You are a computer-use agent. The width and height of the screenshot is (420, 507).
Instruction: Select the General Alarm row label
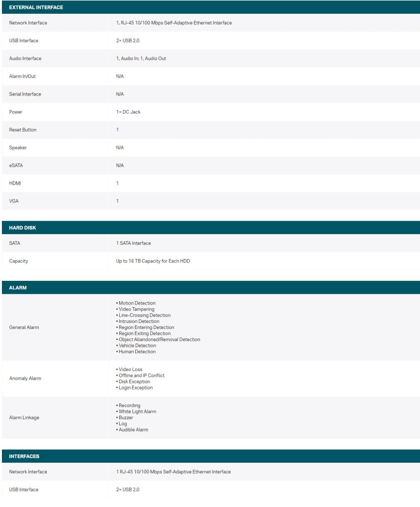[24, 327]
